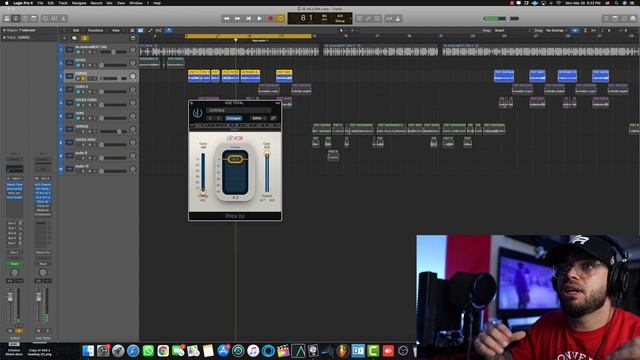Click the link icon in RVox header

point(273,118)
